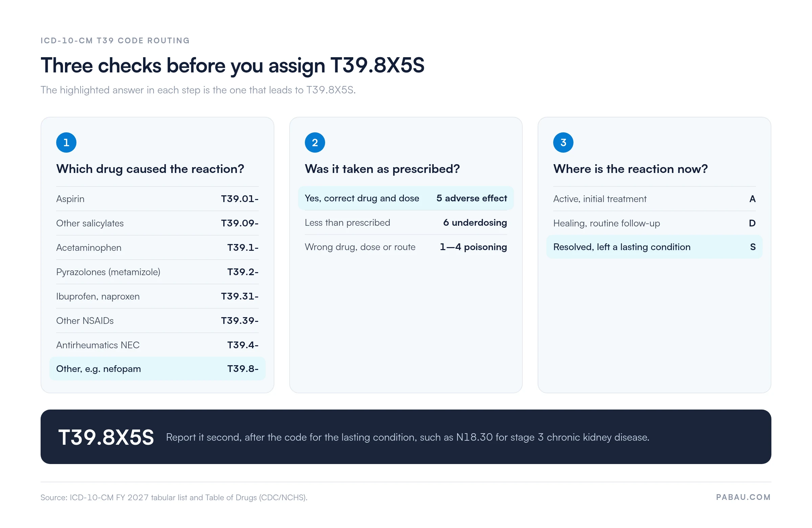Choose the Less than prescribed option

(406, 222)
